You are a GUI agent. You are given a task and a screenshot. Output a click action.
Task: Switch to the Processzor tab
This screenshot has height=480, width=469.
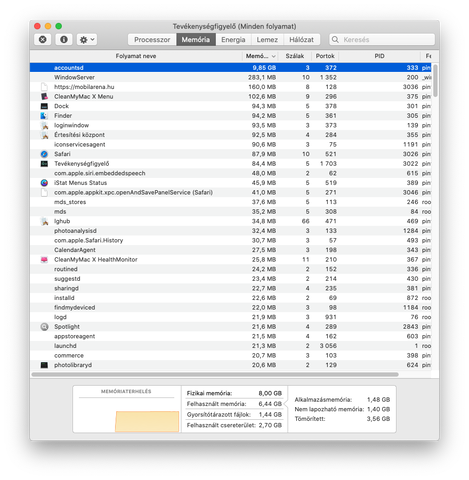152,40
